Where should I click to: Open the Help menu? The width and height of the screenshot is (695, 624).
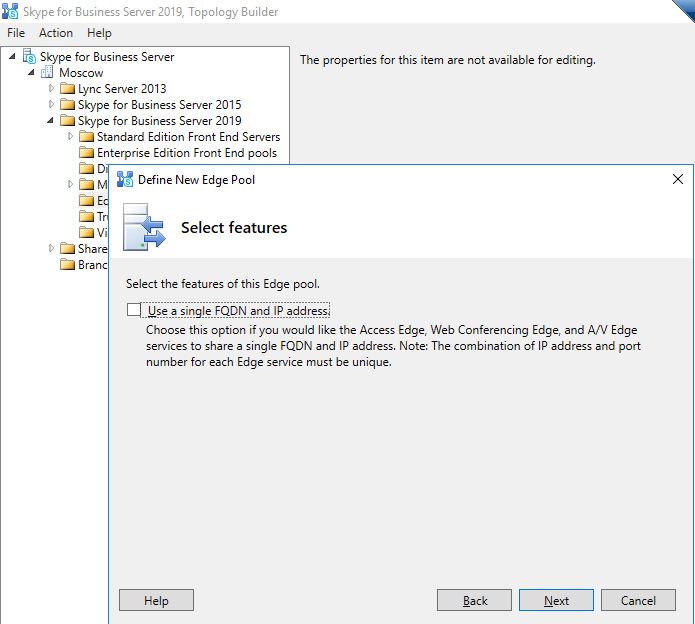click(99, 33)
